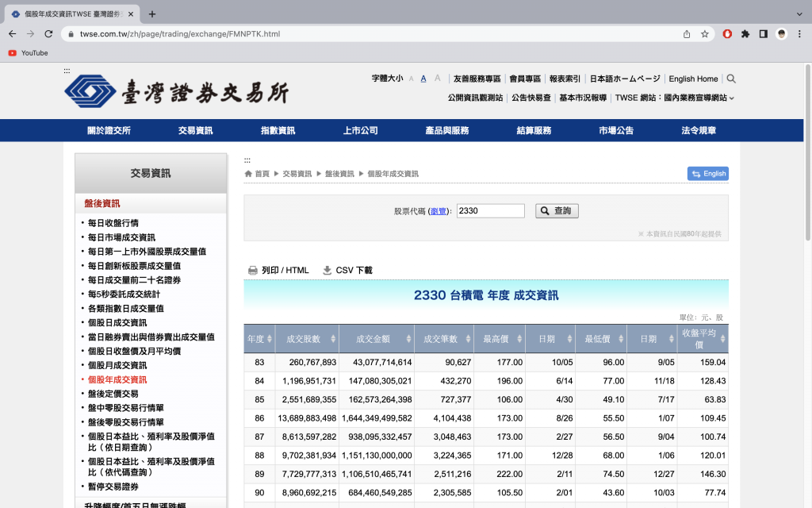Open the 產品與服務 menu
812x508 pixels.
447,131
